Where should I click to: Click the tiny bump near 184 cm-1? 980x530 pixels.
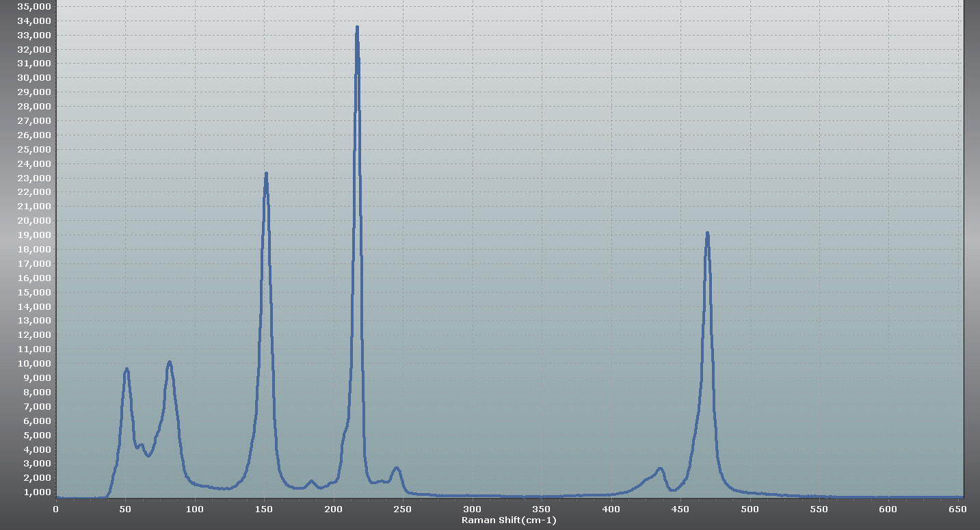[311, 481]
